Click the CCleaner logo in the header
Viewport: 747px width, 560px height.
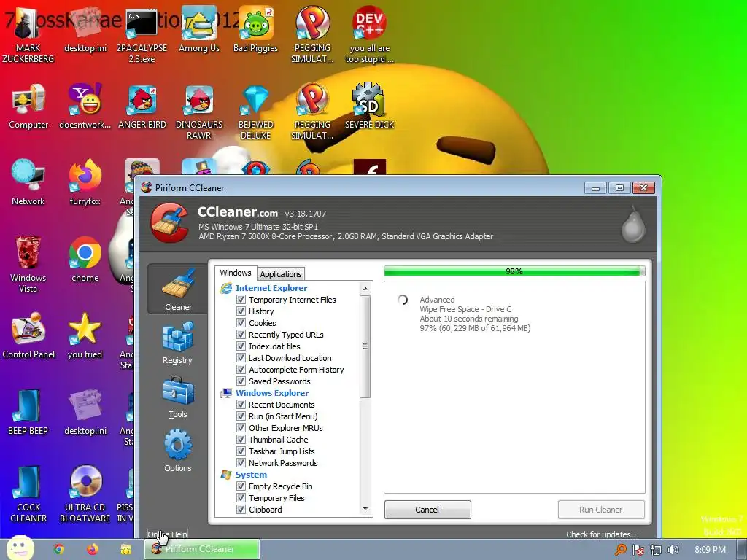(x=169, y=222)
